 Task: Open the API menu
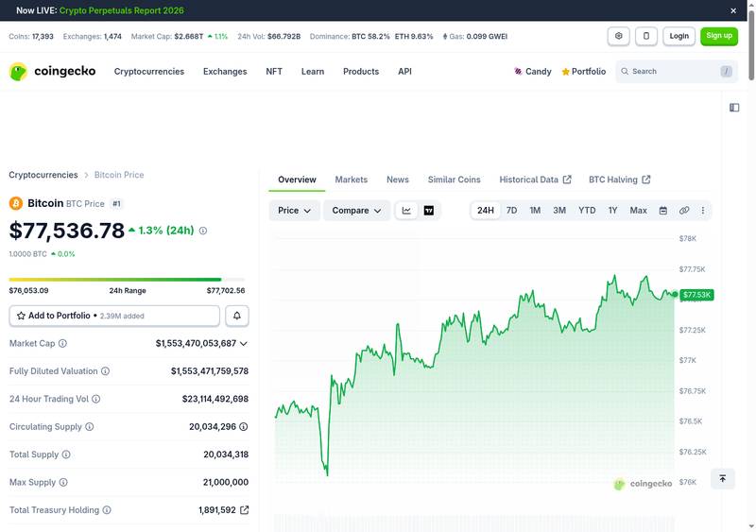pyautogui.click(x=404, y=72)
